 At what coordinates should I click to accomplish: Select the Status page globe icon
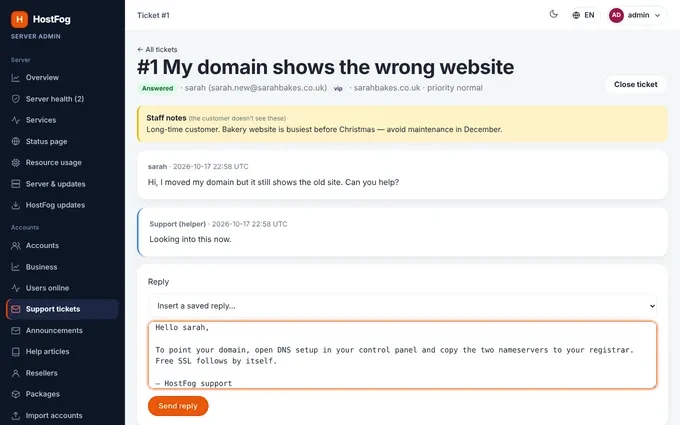tap(16, 141)
